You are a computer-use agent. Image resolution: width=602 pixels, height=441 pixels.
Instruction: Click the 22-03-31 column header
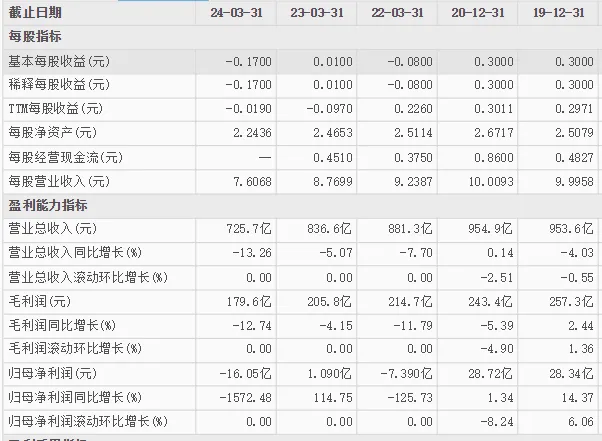[397, 13]
